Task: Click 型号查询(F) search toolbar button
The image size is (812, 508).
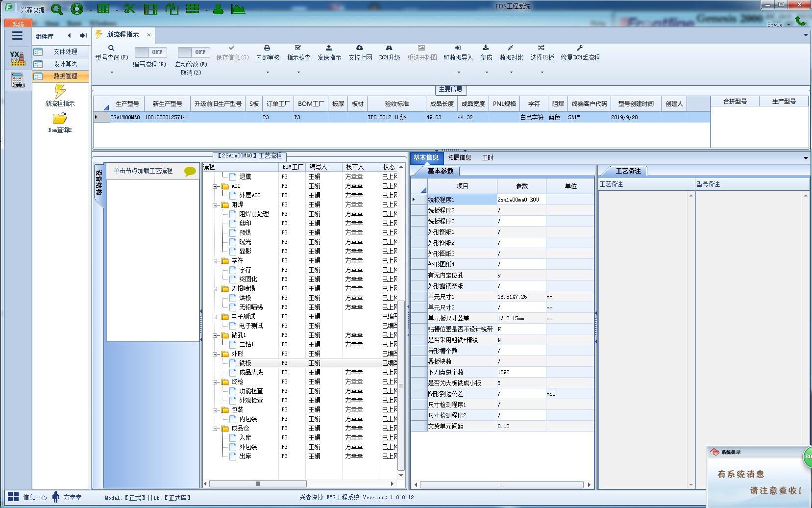Action: point(112,53)
